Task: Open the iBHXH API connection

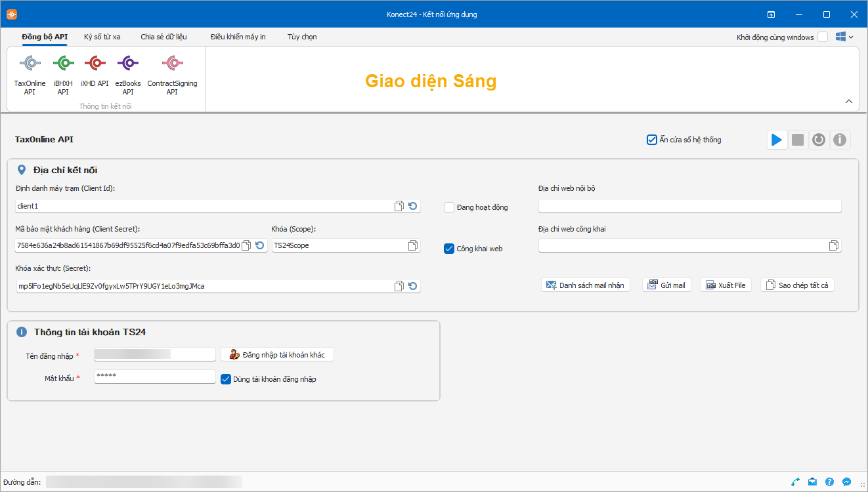Action: pos(63,75)
